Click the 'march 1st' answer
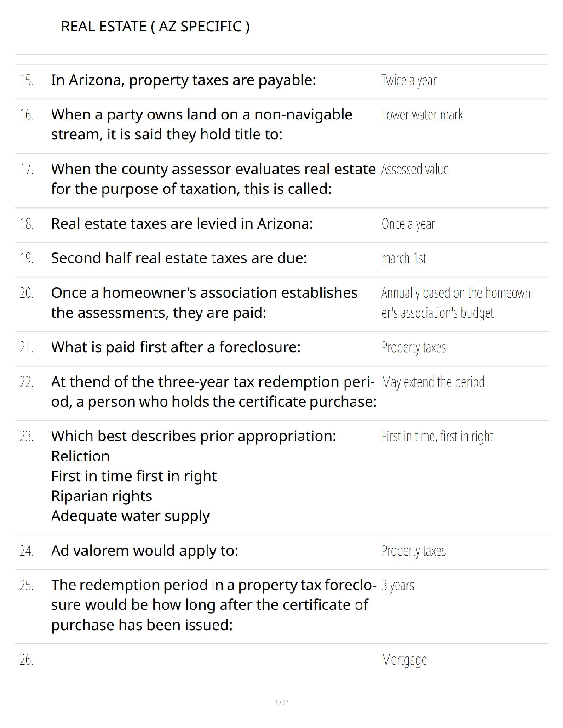Viewport: 563px width, 728px height. pyautogui.click(x=403, y=259)
